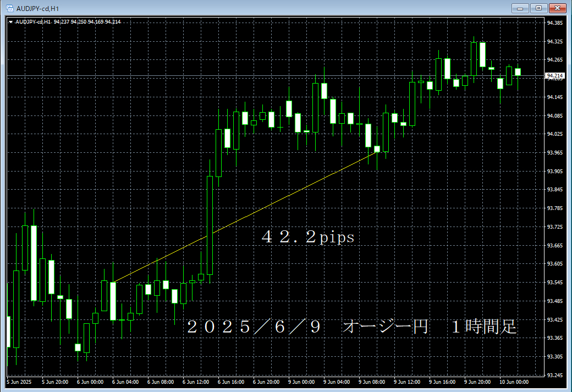This screenshot has height=392, width=572.
Task: Click the 9 Jun 00:00 time label
Action: (x=301, y=382)
